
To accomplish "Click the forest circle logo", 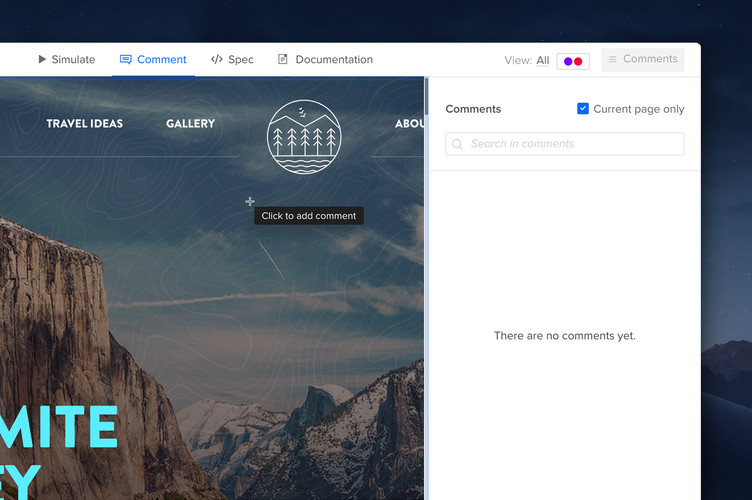I will coord(304,137).
